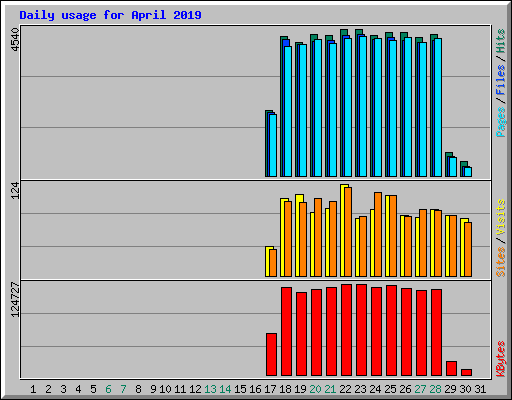Click day 17 on the x-axis
The width and height of the screenshot is (512, 400).
(x=270, y=389)
